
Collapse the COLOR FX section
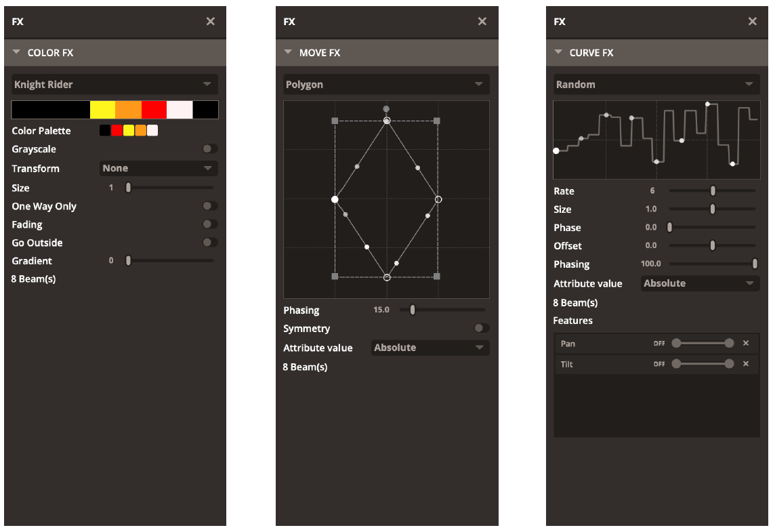(18, 52)
